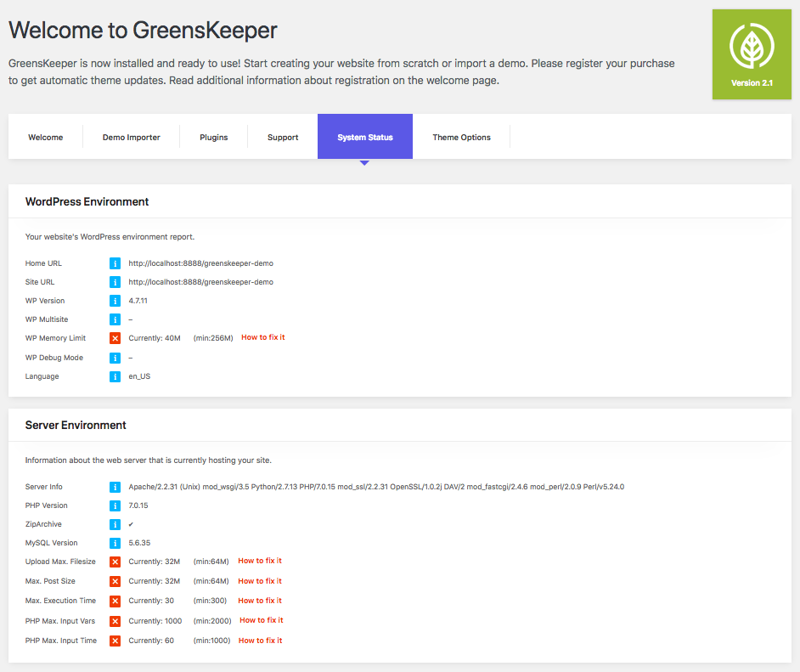Screen dimensions: 800x672
Task: Click the info icon next to Language
Action: click(115, 376)
